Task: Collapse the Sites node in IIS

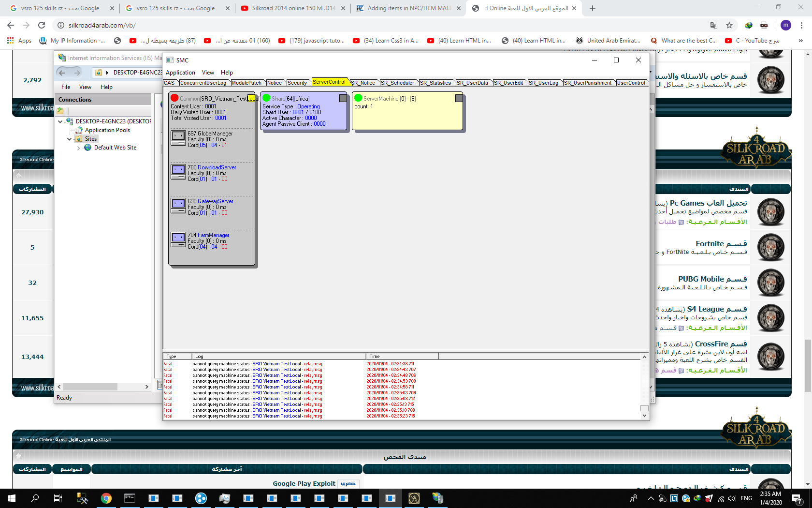Action: pos(70,139)
